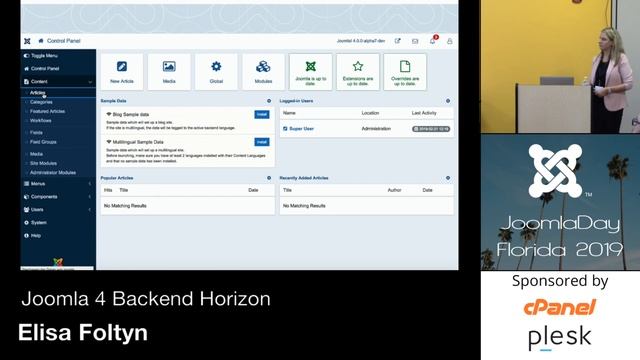The width and height of the screenshot is (640, 360).
Task: Open Popular Articles module settings gear
Action: click(x=269, y=178)
